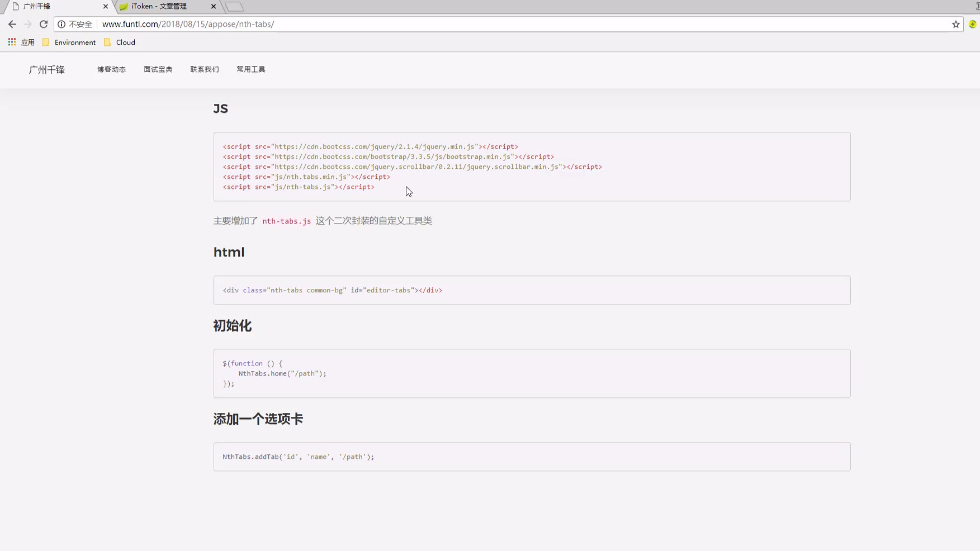Click the JS section heading
The image size is (980, 551).
point(220,108)
